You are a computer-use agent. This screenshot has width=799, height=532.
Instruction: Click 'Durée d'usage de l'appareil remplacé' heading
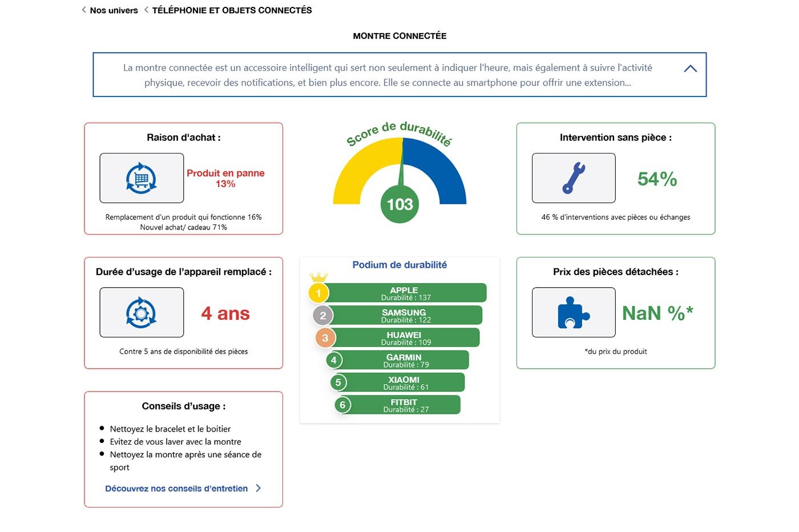[183, 272]
